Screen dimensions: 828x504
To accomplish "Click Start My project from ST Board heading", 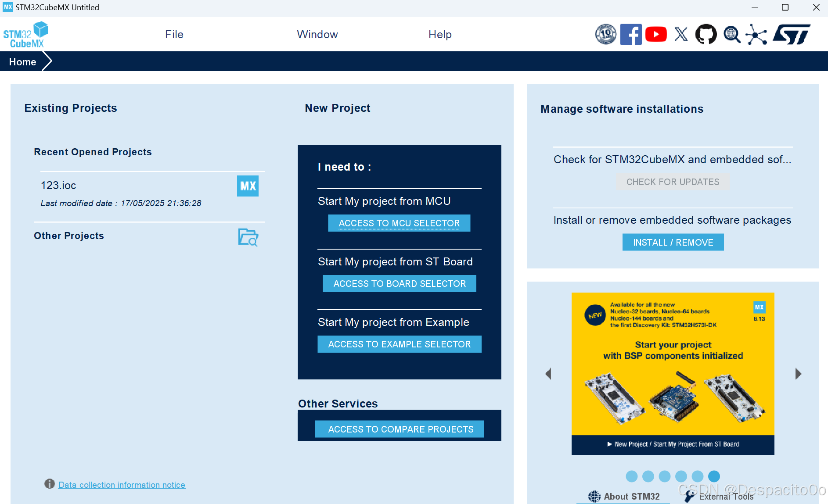I will coord(395,261).
